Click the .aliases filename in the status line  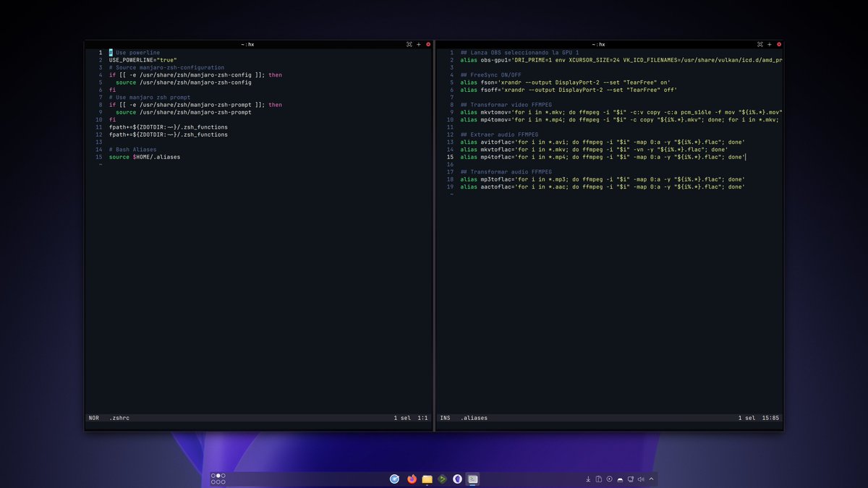coord(474,418)
